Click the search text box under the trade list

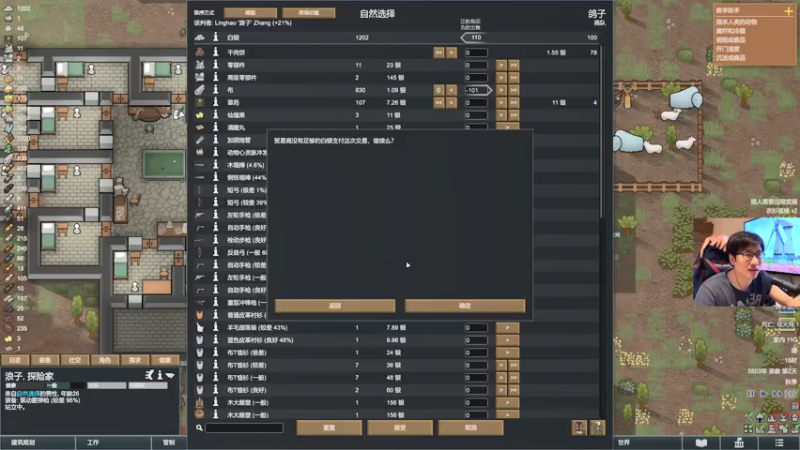[244, 428]
